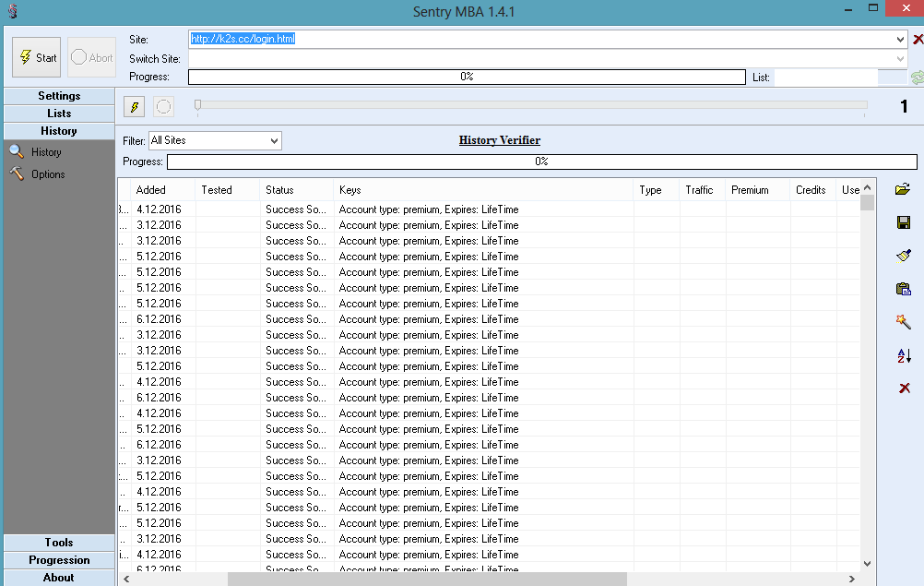Open History item with magnifying glass icon
924x586 pixels.
click(x=36, y=152)
